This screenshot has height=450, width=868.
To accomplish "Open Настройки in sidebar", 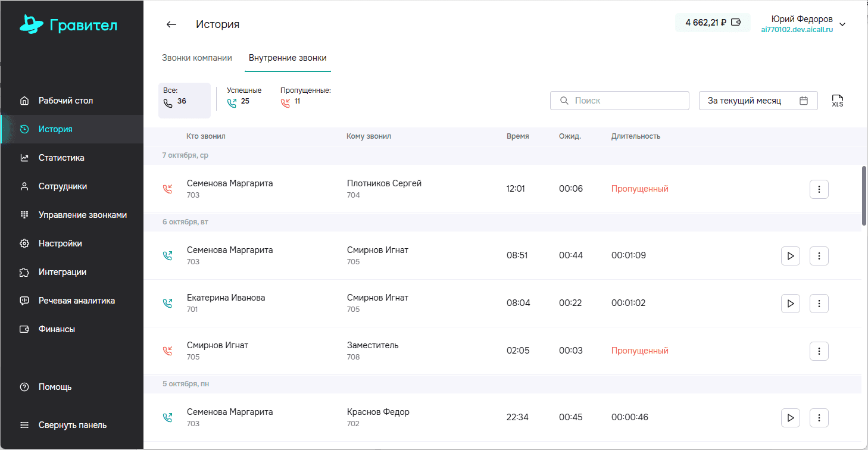I will pos(72,243).
